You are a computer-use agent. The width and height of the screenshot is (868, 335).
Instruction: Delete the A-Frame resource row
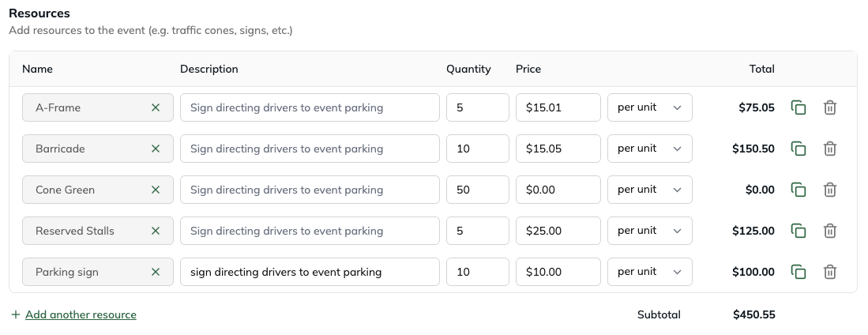click(x=830, y=107)
